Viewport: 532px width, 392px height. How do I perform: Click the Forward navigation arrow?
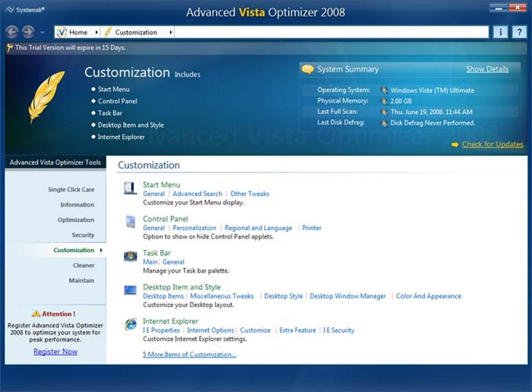click(28, 32)
